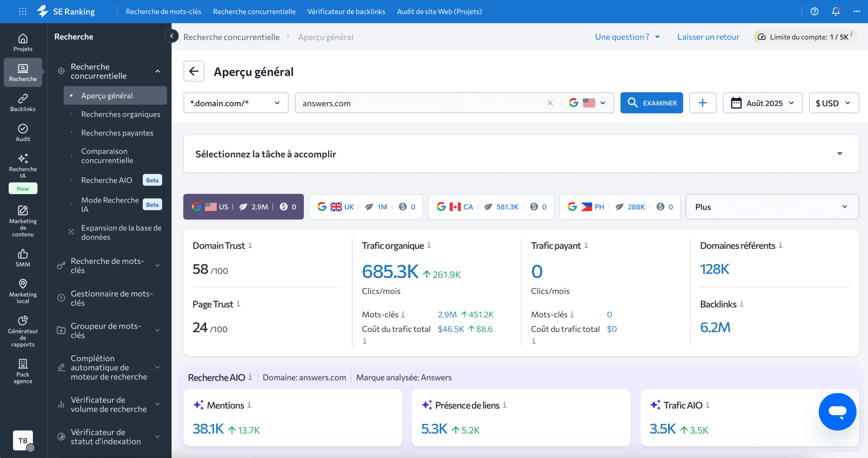Click the 6.2M backlinks value

pos(715,327)
